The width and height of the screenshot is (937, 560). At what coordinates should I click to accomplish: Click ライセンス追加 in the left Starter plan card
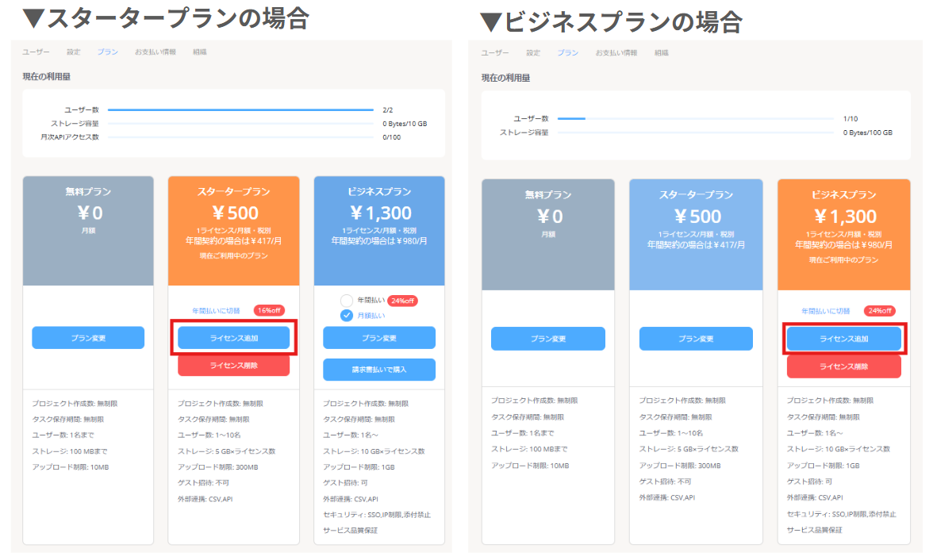click(x=233, y=338)
